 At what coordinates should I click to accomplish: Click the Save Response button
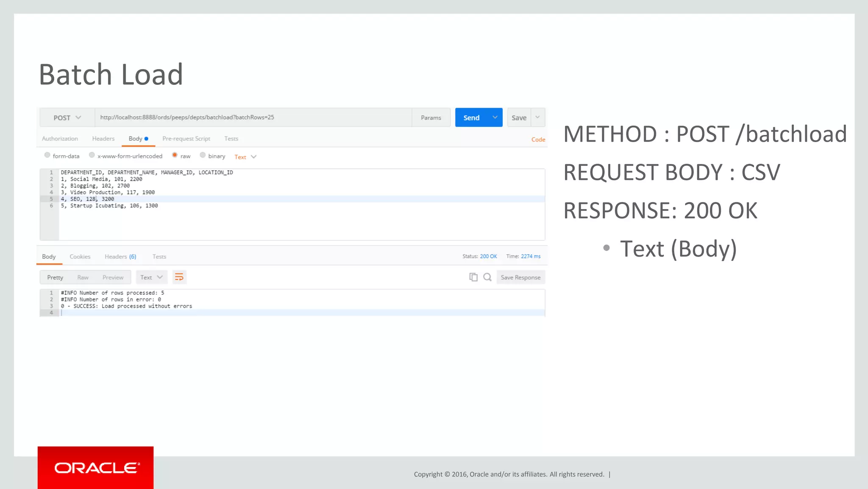click(x=520, y=277)
